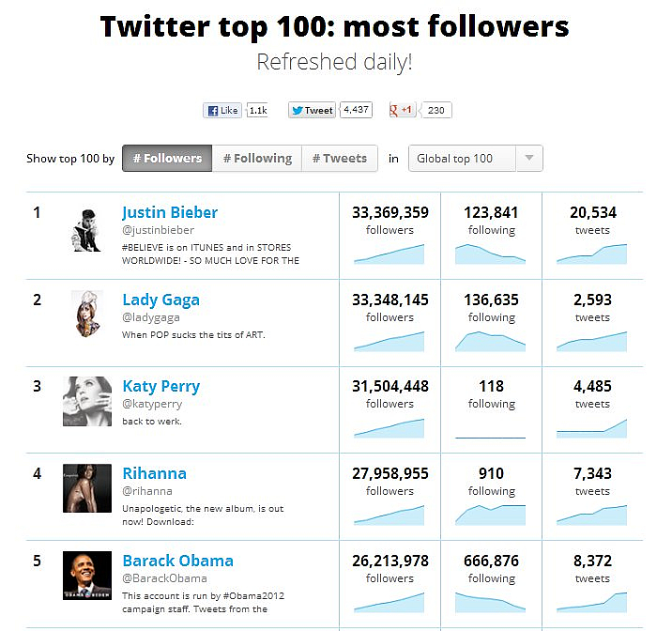View Justin Bieber's followers trend chart
The width and height of the screenshot is (672, 631).
click(x=389, y=254)
